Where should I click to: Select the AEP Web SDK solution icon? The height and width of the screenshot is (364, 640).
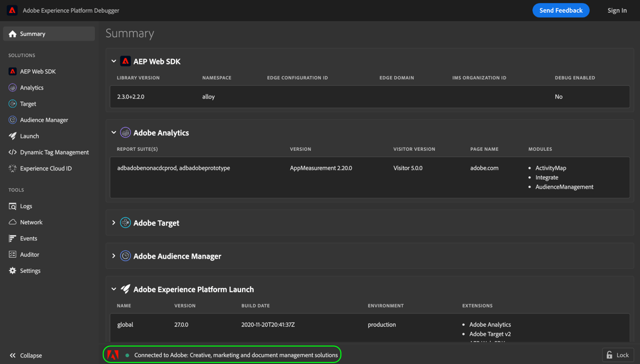point(12,71)
